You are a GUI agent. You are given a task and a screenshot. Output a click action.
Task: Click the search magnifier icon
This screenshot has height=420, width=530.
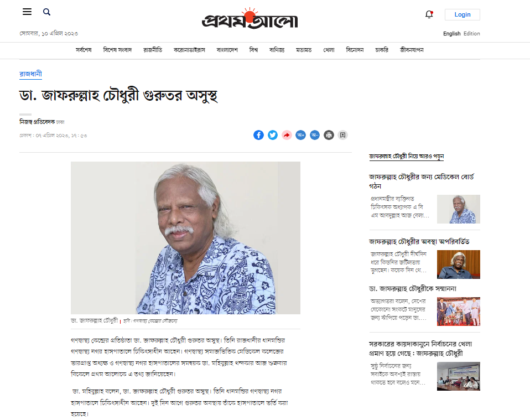(46, 12)
